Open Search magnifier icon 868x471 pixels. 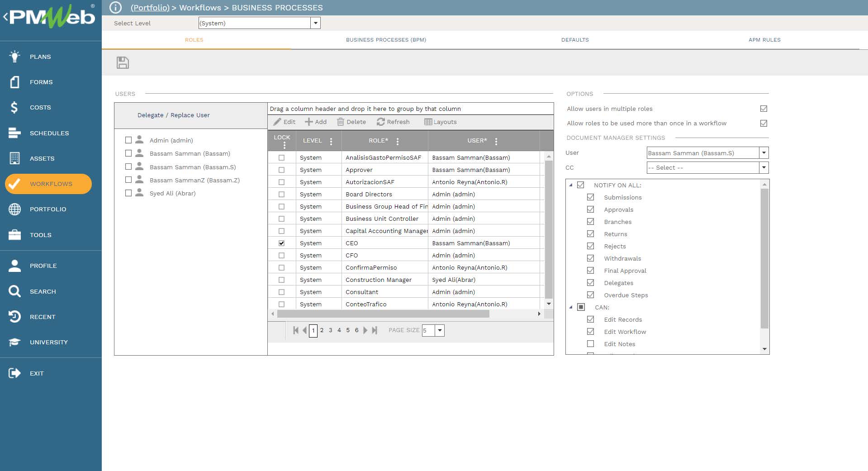point(14,291)
